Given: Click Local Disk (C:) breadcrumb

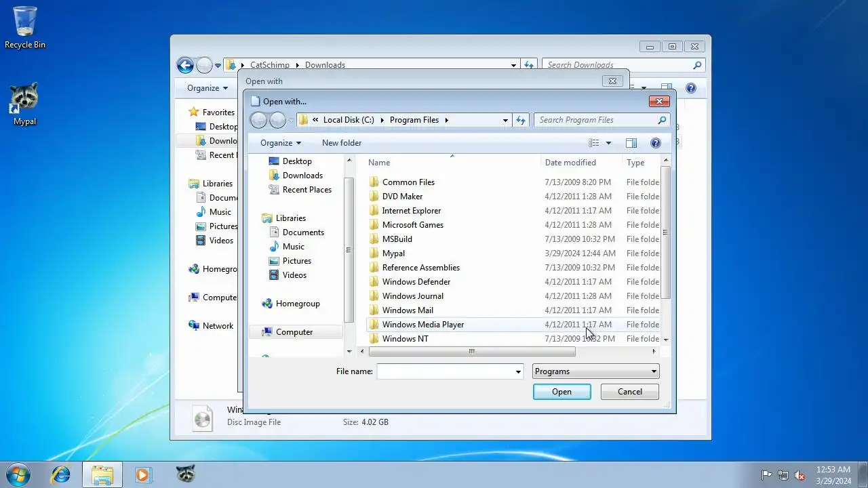Looking at the screenshot, I should 349,120.
